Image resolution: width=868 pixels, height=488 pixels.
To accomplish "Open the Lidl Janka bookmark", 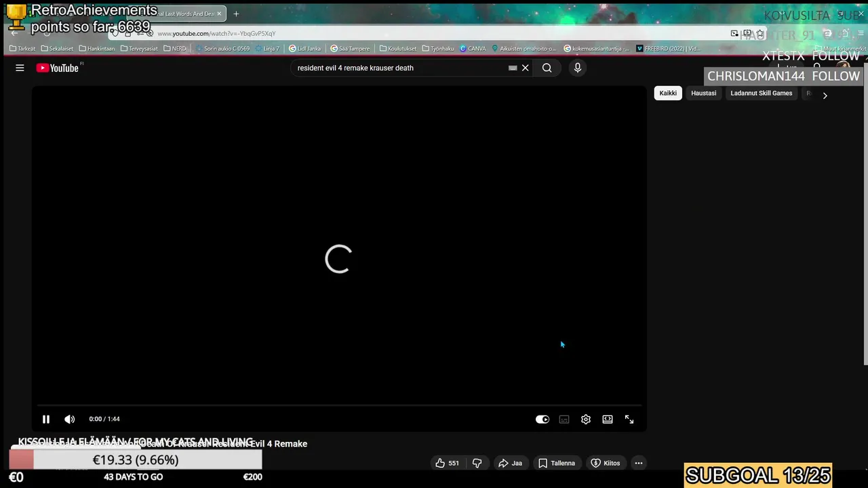I will (304, 49).
